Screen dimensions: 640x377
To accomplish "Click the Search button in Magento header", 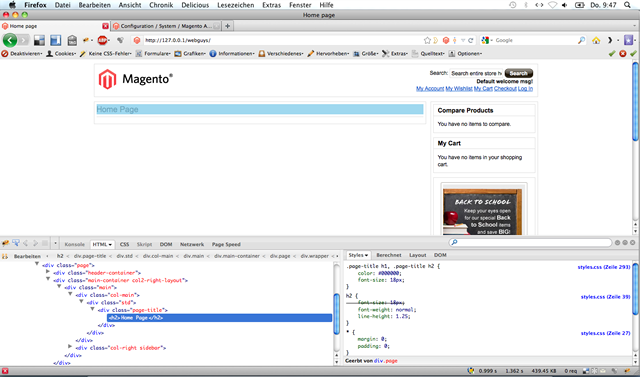I will 519,73.
